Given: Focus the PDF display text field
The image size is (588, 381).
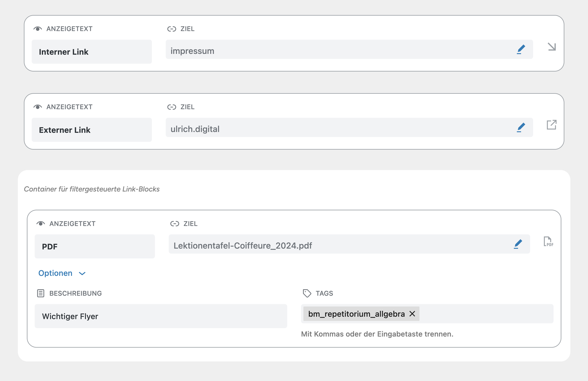Looking at the screenshot, I should click(95, 246).
